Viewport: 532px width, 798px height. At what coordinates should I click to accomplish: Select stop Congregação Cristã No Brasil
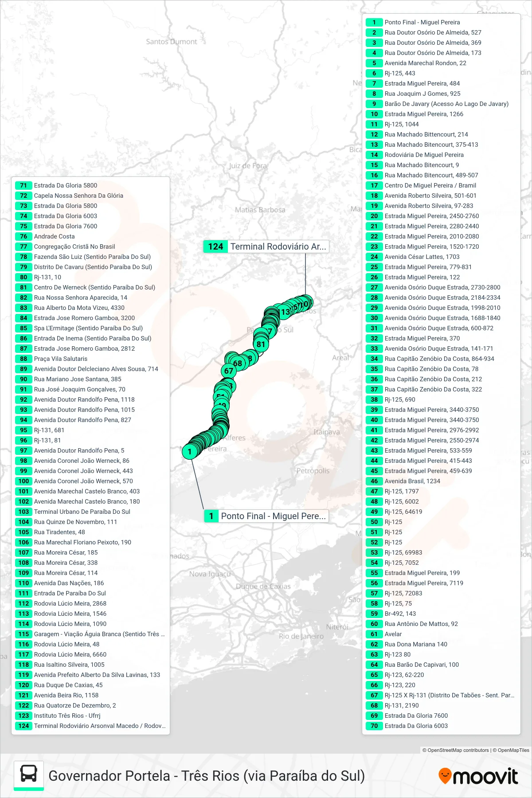65,246
